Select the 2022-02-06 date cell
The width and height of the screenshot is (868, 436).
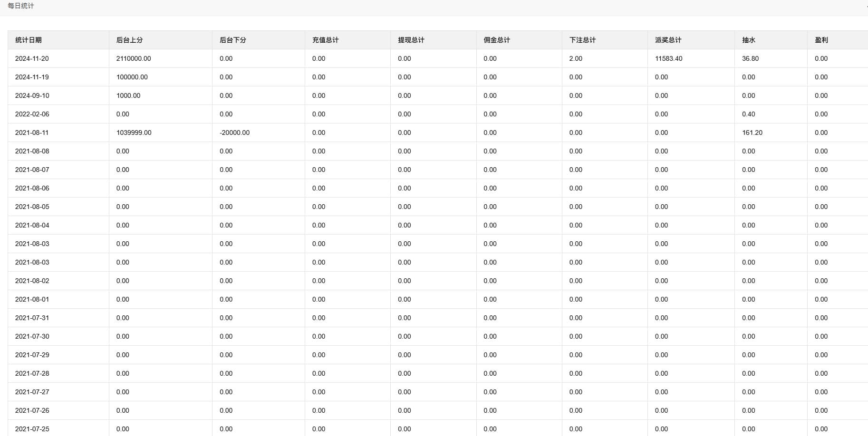[x=32, y=114]
